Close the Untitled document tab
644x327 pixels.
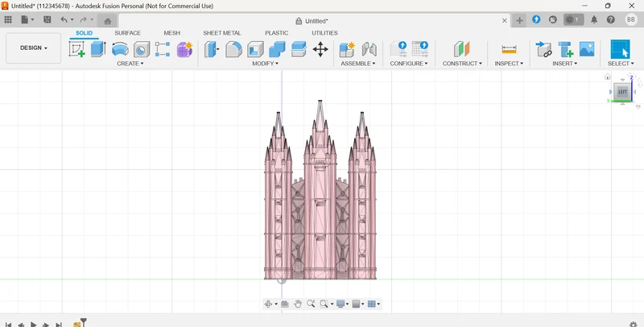pos(505,21)
